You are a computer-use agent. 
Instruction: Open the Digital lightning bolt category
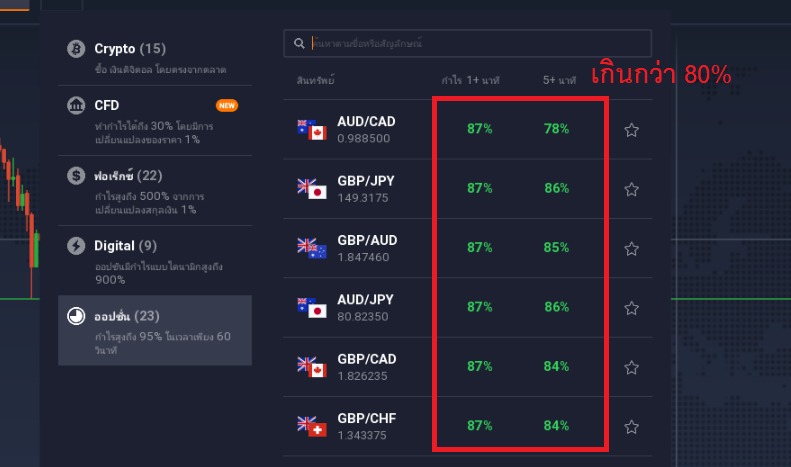pos(76,246)
